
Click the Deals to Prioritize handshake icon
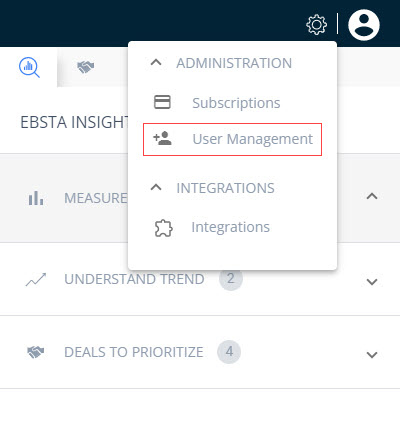pyautogui.click(x=36, y=352)
